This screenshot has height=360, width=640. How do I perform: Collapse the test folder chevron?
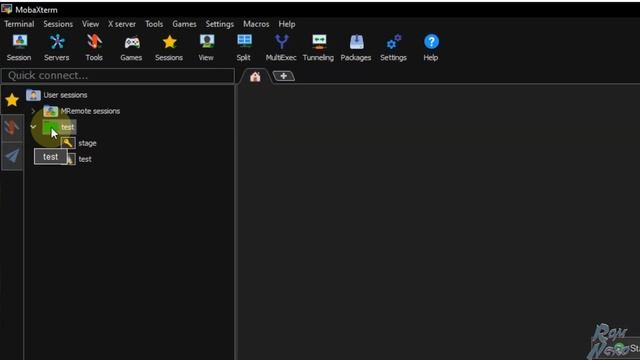click(33, 127)
